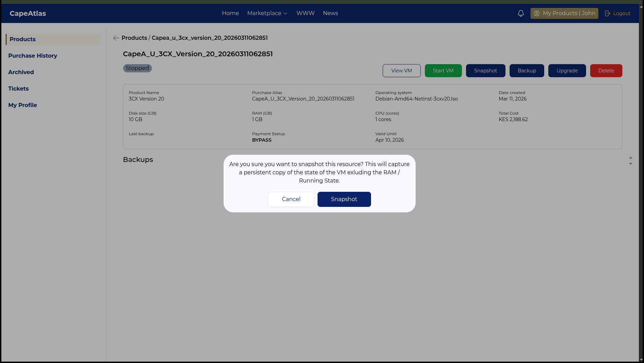
Task: Click the back arrow beside Products breadcrumb
Action: (116, 38)
